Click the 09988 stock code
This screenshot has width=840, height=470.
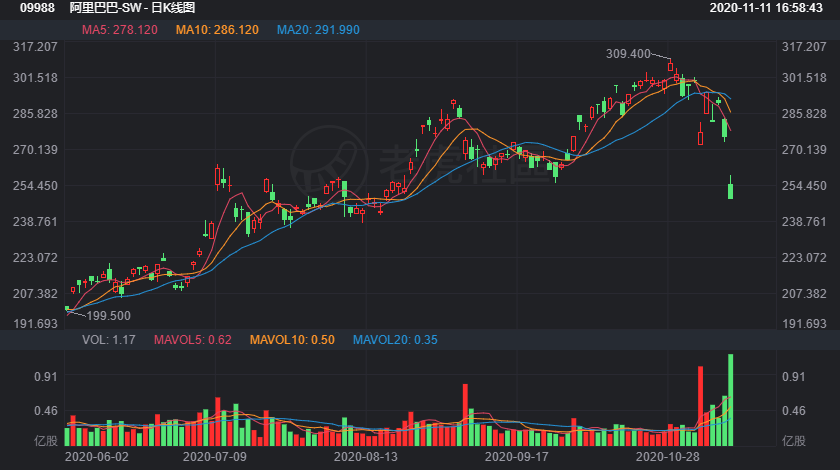pyautogui.click(x=37, y=8)
